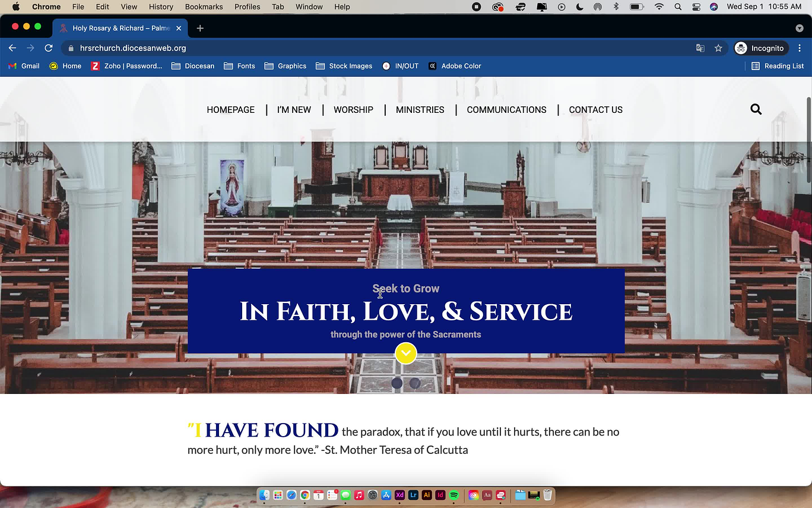812x508 pixels.
Task: Open the Diocesan bookmarks folder
Action: 193,66
